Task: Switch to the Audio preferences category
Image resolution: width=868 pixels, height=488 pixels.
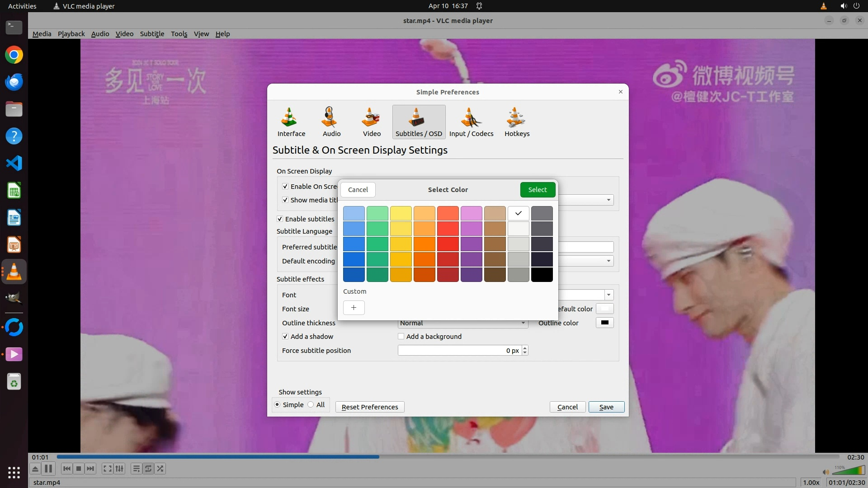Action: 331,122
